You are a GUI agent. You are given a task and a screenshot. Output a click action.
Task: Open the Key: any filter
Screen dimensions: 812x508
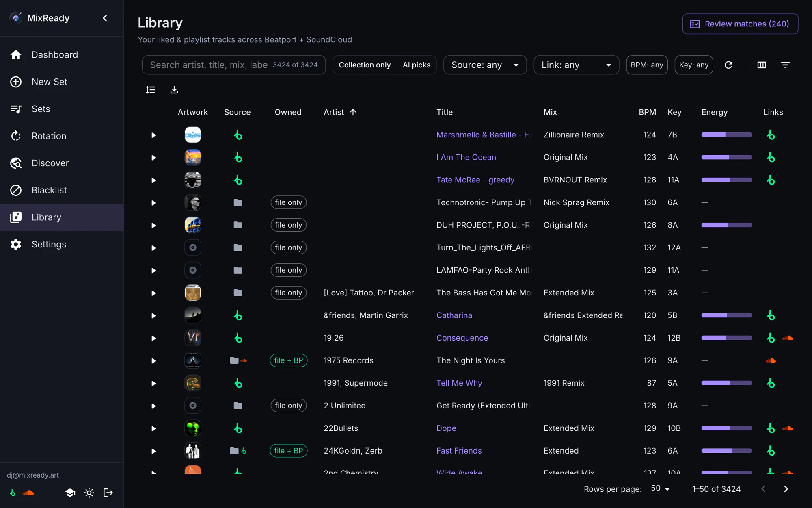[x=693, y=65]
